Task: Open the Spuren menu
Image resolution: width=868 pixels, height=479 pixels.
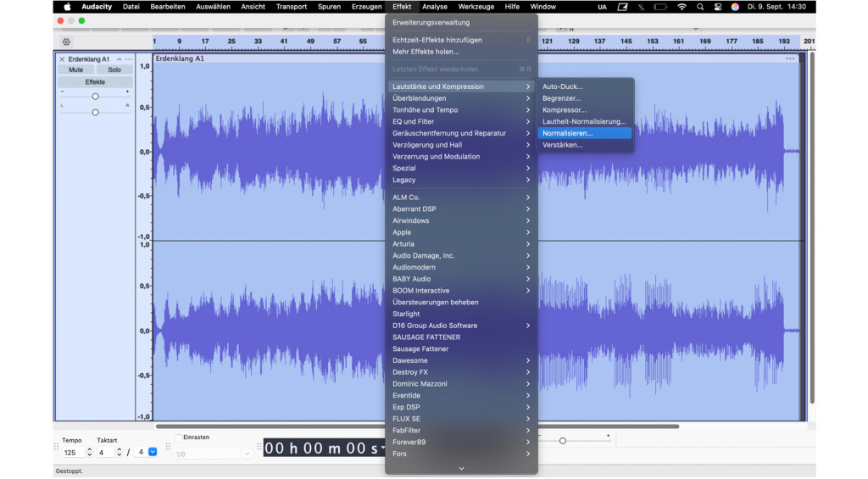Action: click(330, 7)
